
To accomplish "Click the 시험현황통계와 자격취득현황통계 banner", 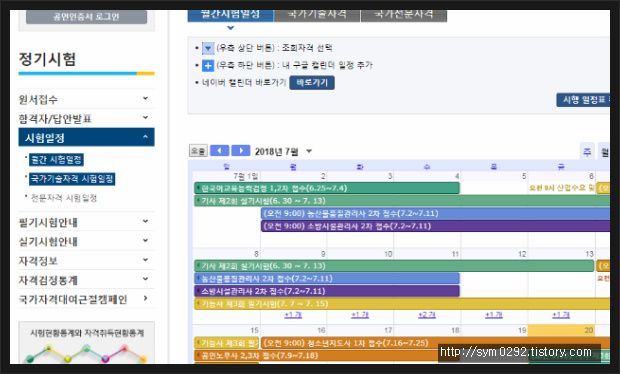I will point(87,343).
